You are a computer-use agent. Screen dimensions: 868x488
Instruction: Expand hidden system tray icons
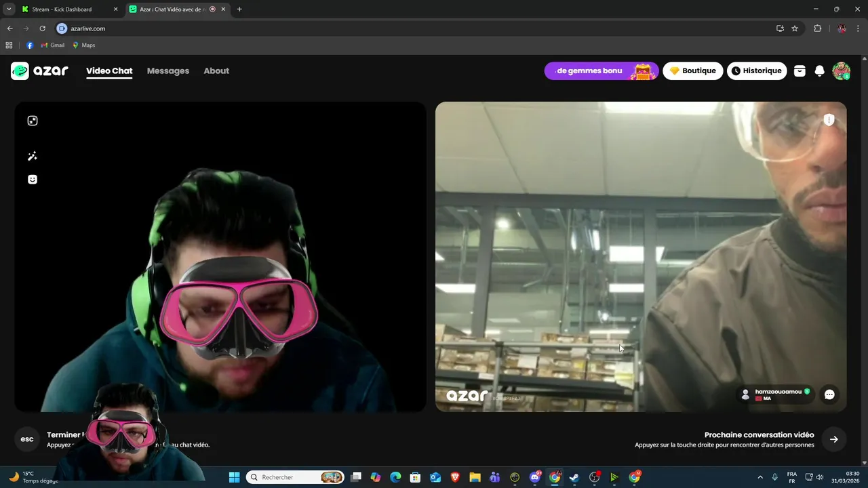[759, 477]
